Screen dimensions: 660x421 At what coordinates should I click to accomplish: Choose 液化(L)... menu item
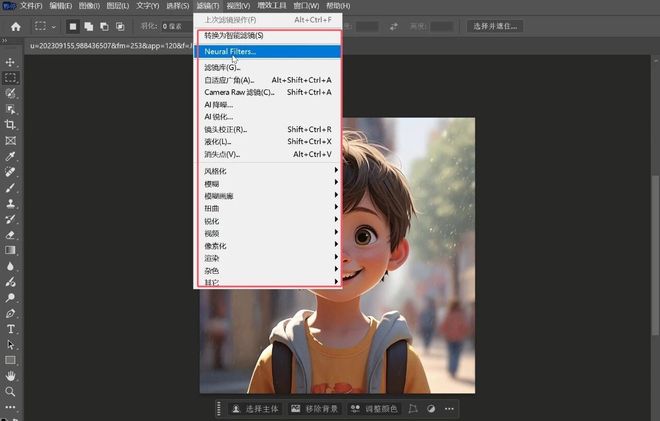pyautogui.click(x=268, y=141)
